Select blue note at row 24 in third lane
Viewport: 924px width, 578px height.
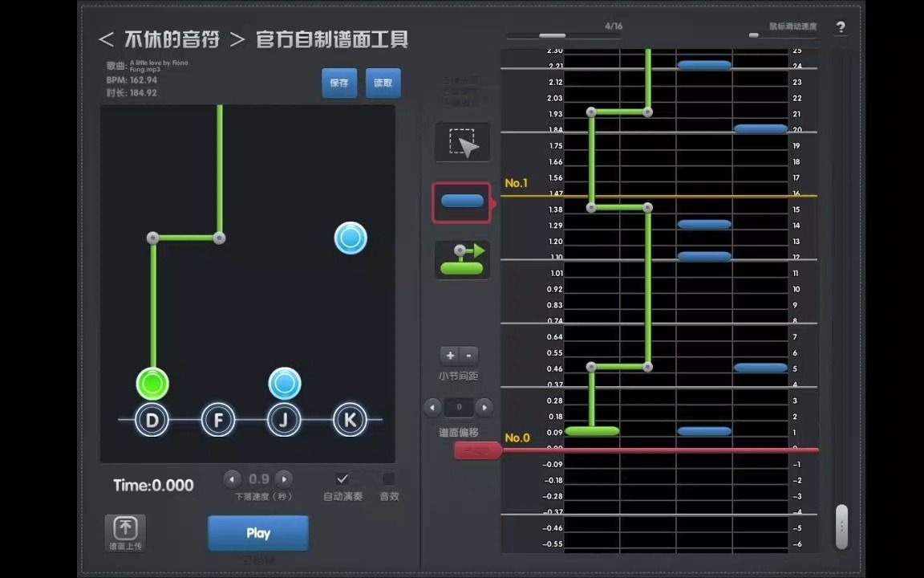[704, 65]
